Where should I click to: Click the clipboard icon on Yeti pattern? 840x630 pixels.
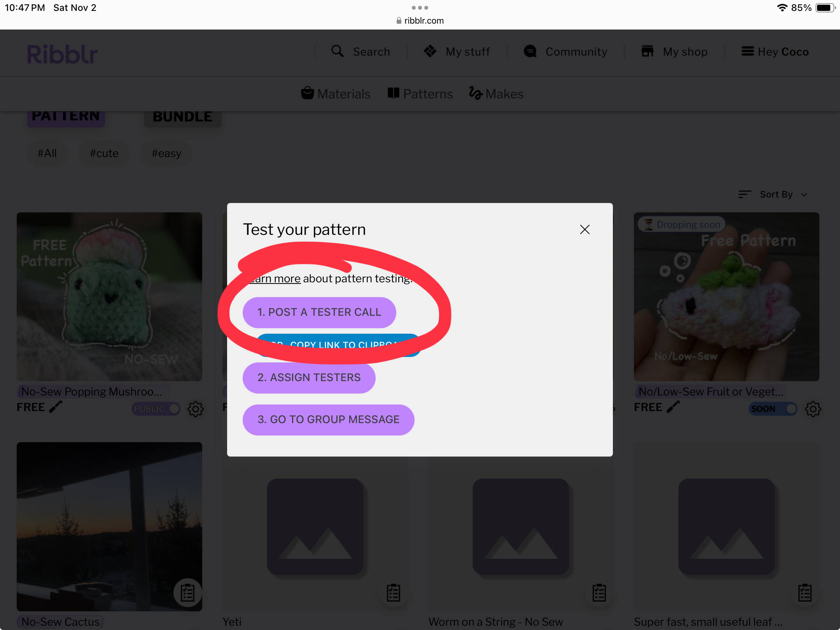tap(394, 593)
